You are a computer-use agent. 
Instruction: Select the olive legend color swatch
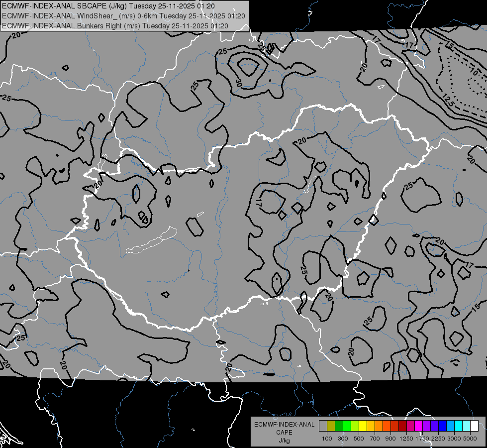click(331, 426)
